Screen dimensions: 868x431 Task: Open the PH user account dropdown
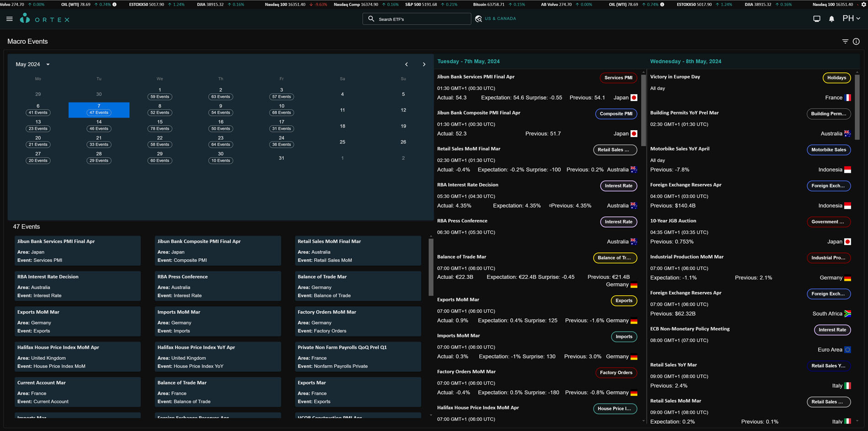[851, 19]
